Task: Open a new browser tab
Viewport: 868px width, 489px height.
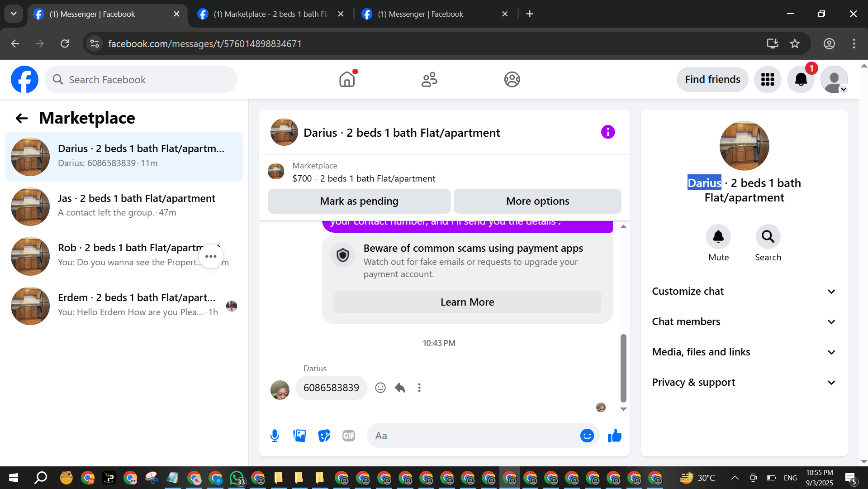Action: click(530, 14)
